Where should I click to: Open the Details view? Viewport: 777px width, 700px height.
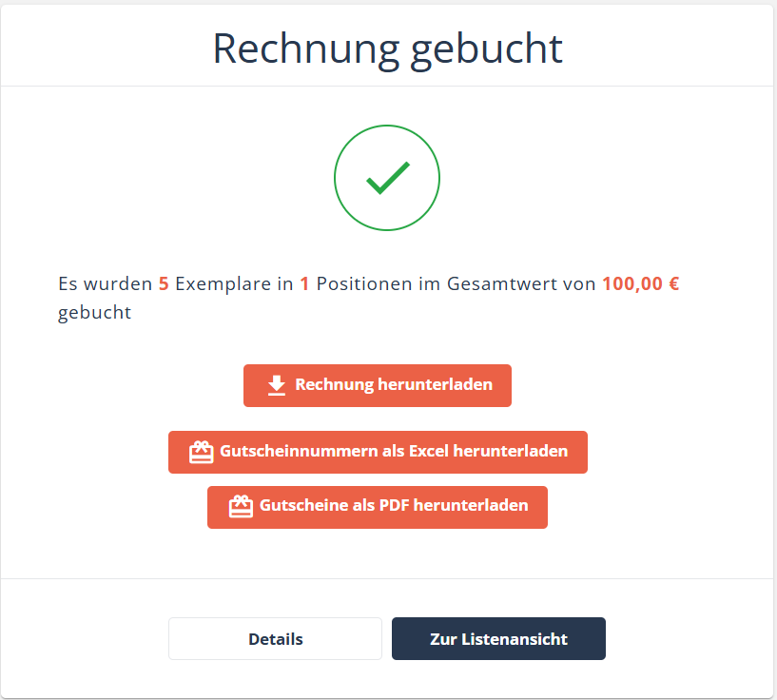pos(275,639)
